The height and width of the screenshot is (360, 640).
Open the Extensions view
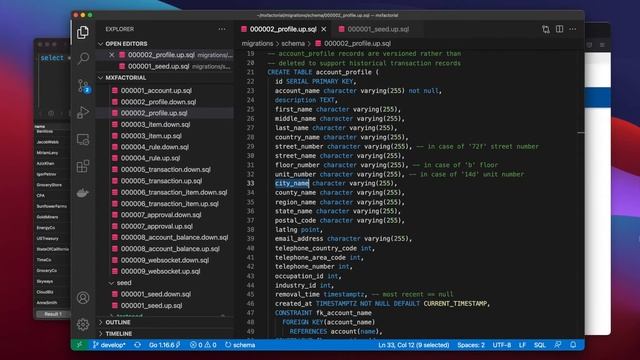(83, 166)
